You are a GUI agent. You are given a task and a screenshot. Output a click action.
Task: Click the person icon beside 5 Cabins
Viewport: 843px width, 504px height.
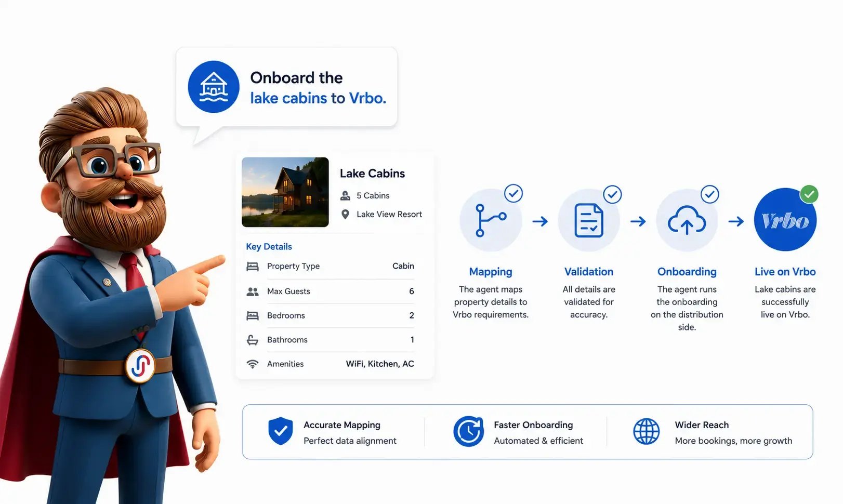click(x=345, y=195)
